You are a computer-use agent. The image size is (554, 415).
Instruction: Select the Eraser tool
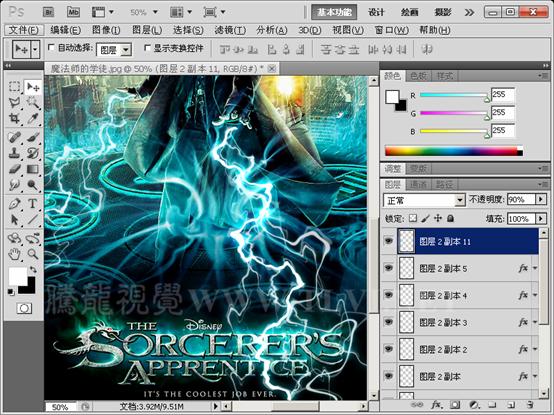coord(14,169)
